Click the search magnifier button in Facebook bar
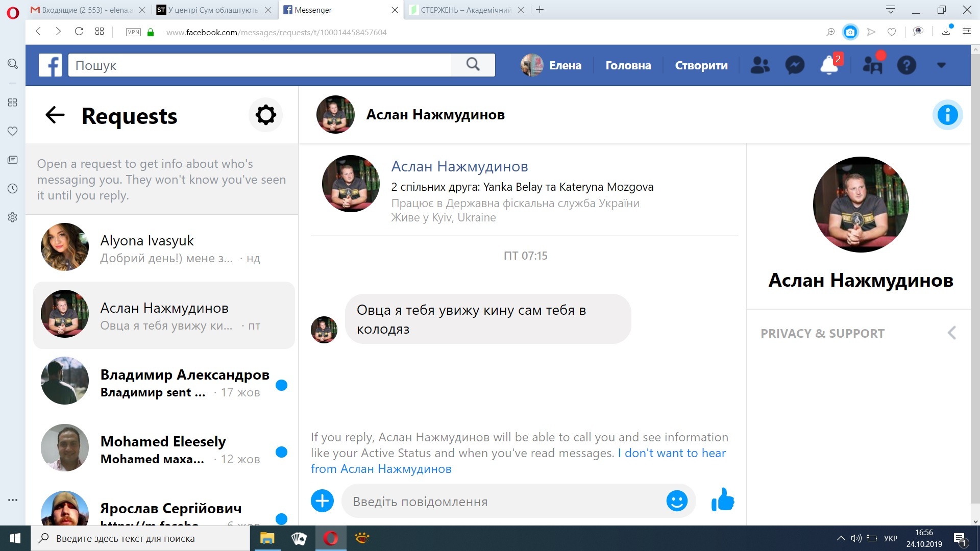The height and width of the screenshot is (551, 980). [473, 65]
